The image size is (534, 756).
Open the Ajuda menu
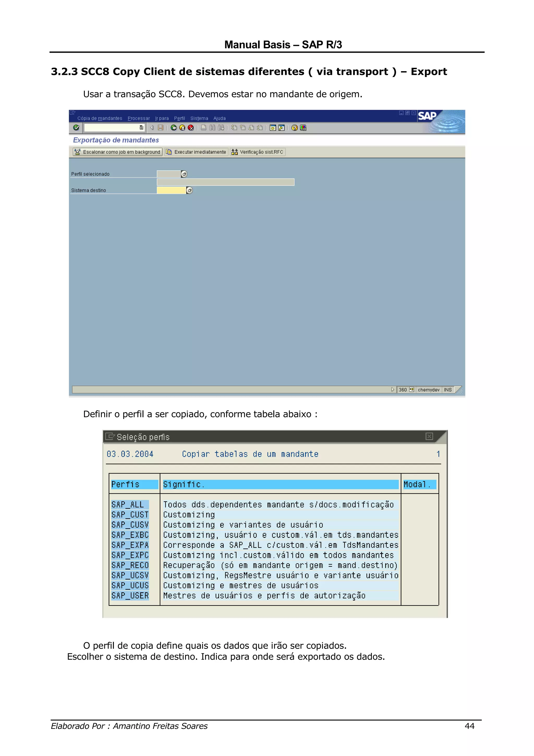click(x=220, y=118)
